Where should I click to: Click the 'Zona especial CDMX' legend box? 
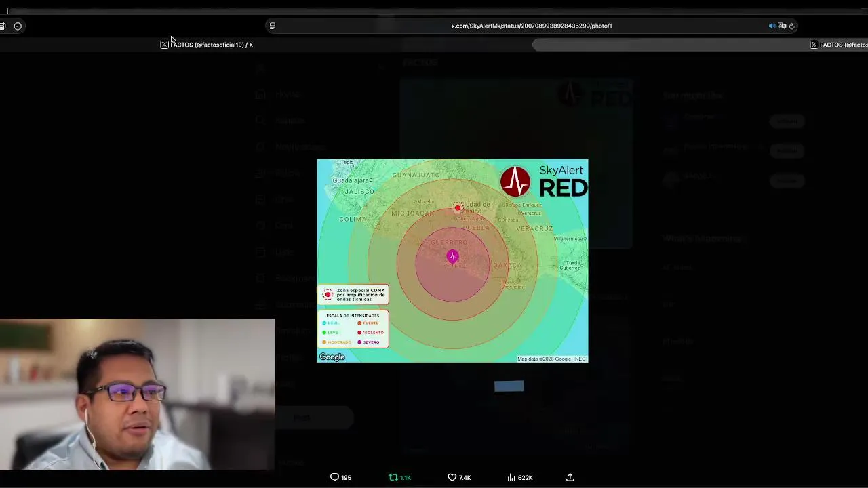tap(353, 295)
